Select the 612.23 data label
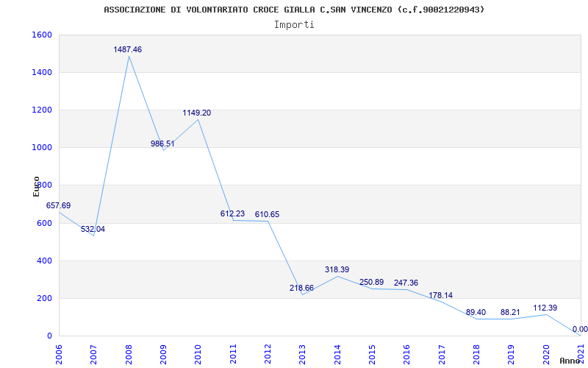 [232, 214]
